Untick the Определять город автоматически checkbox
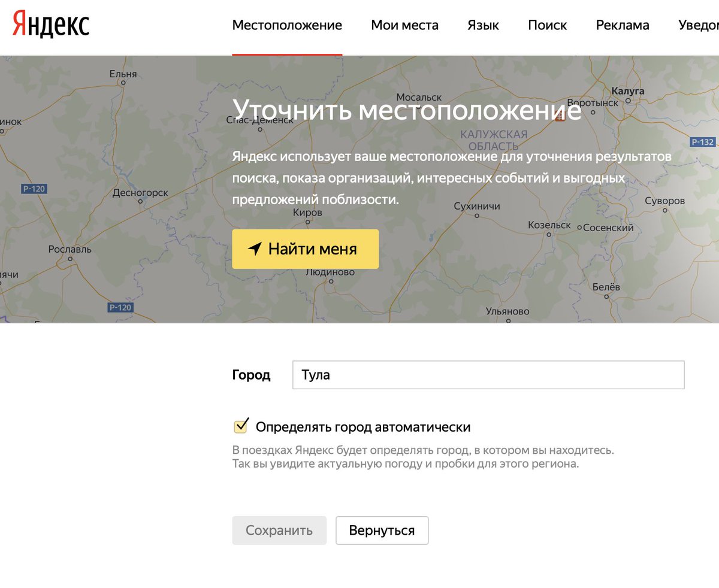719x588 pixels. coord(240,426)
